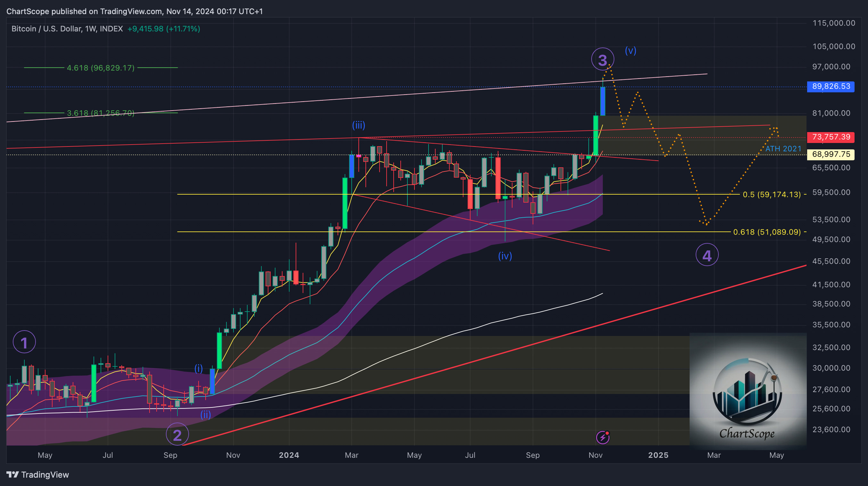The image size is (868, 486).
Task: Click the purple lightning bolt event icon
Action: pyautogui.click(x=602, y=438)
